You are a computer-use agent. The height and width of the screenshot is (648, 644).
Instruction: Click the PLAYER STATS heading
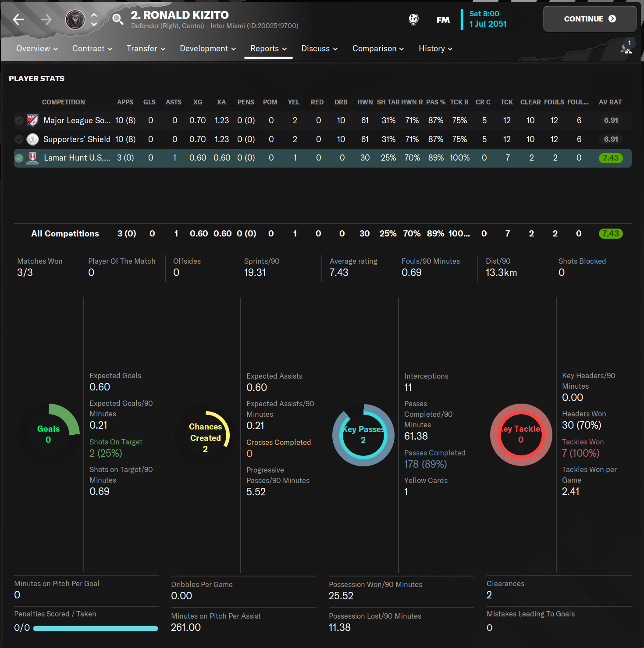36,79
